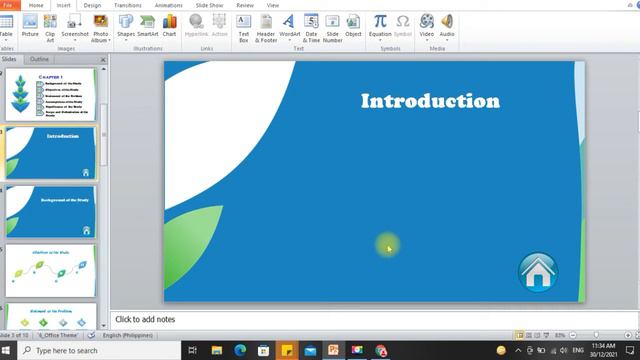Open the View tab
The width and height of the screenshot is (640, 360).
point(273,5)
